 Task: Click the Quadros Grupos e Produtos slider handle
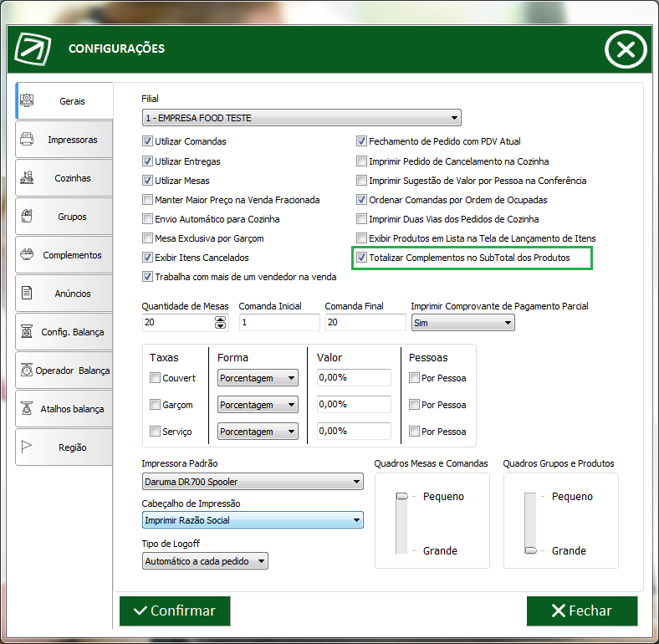(531, 550)
